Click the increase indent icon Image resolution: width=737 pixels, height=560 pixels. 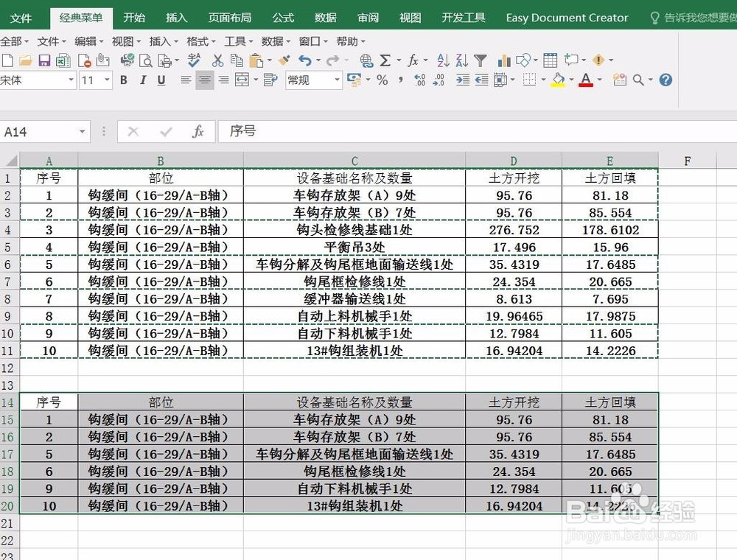click(463, 80)
